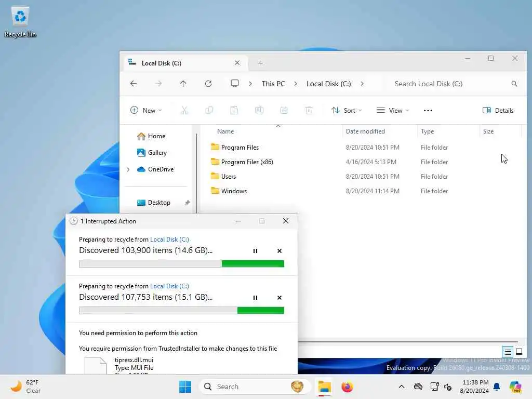This screenshot has width=532, height=399.
Task: Add a new Explorer tab
Action: pos(260,63)
